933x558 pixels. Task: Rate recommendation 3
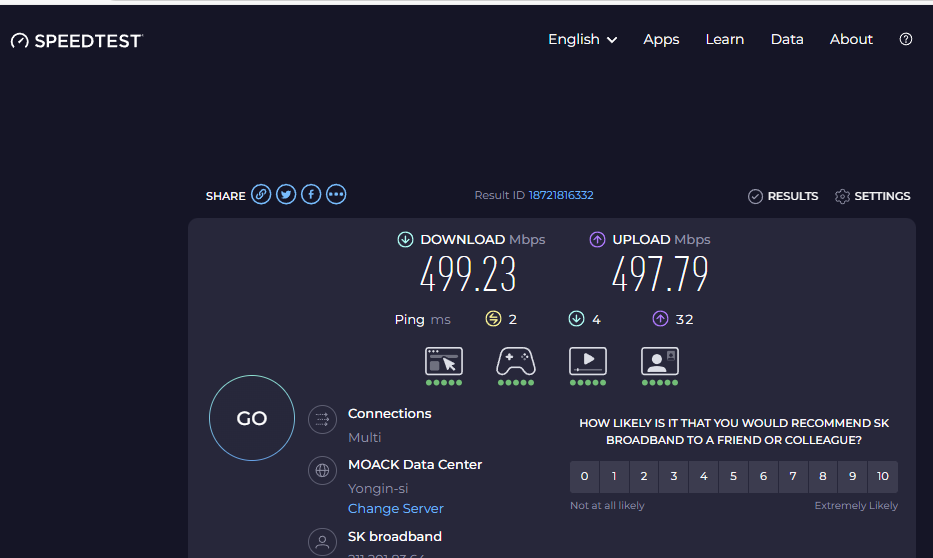674,477
